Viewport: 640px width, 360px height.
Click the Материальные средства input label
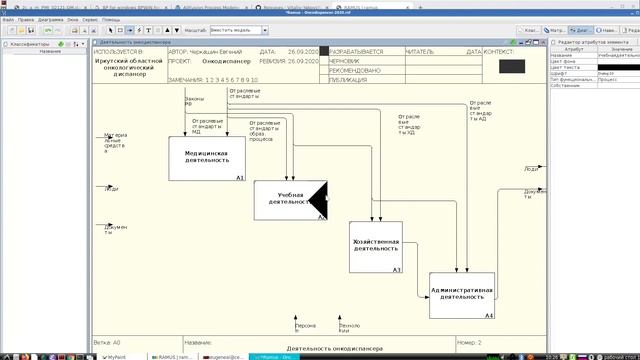pyautogui.click(x=116, y=142)
